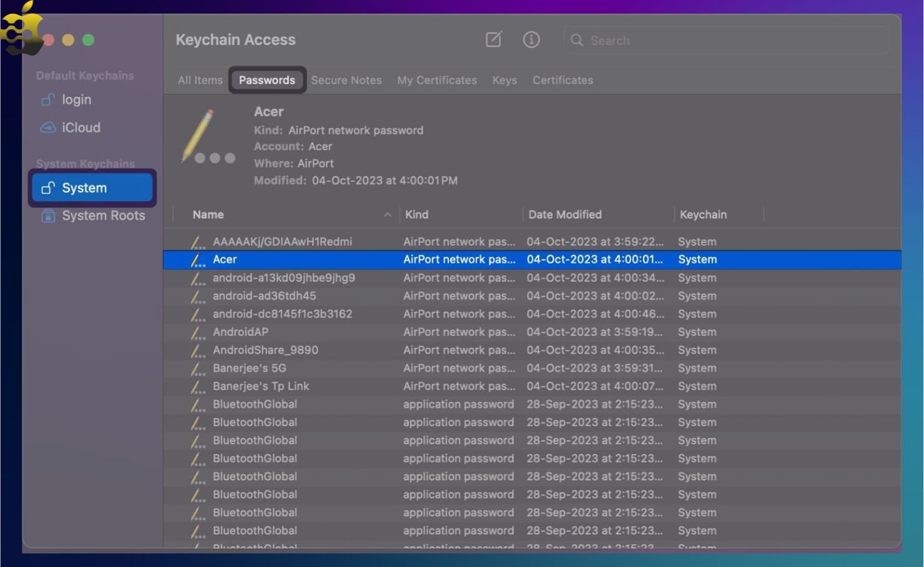924x567 pixels.
Task: Click the search magnifier icon
Action: [x=577, y=41]
